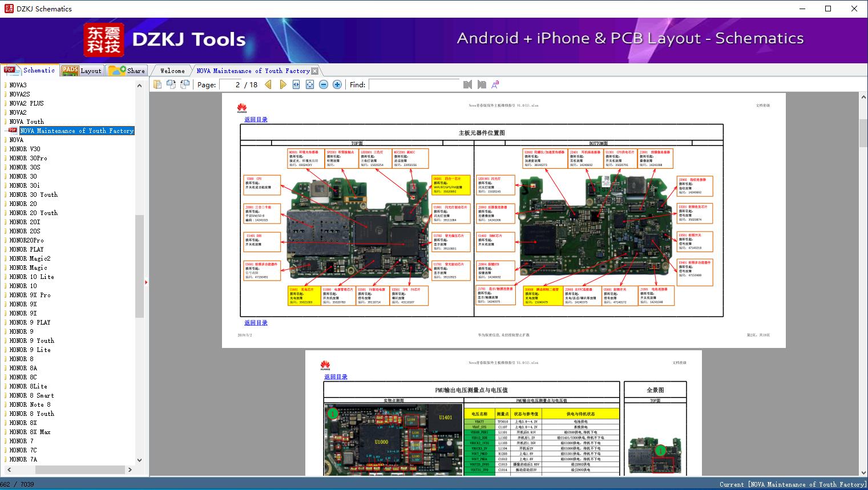This screenshot has height=490, width=868.
Task: Expand the HONOR 30Pro folder
Action: 28,158
